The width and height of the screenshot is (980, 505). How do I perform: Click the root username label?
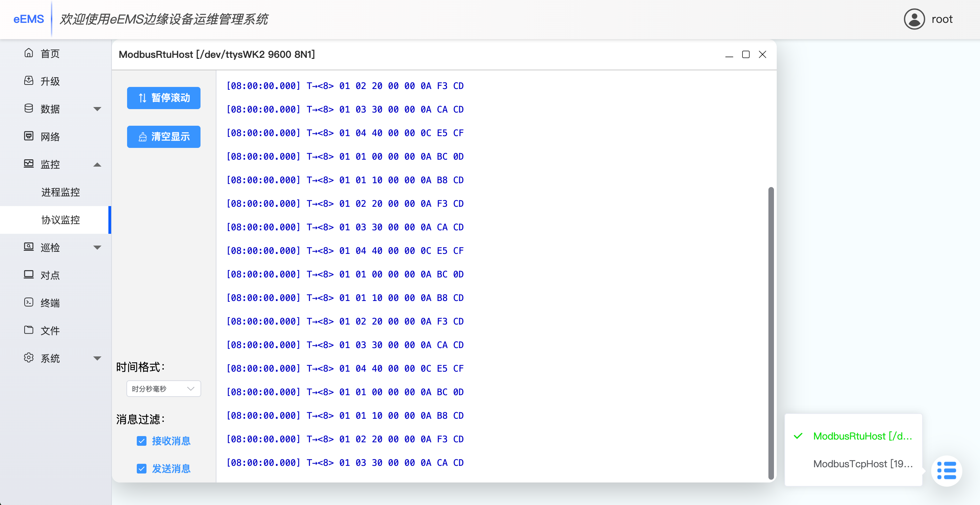tap(942, 19)
